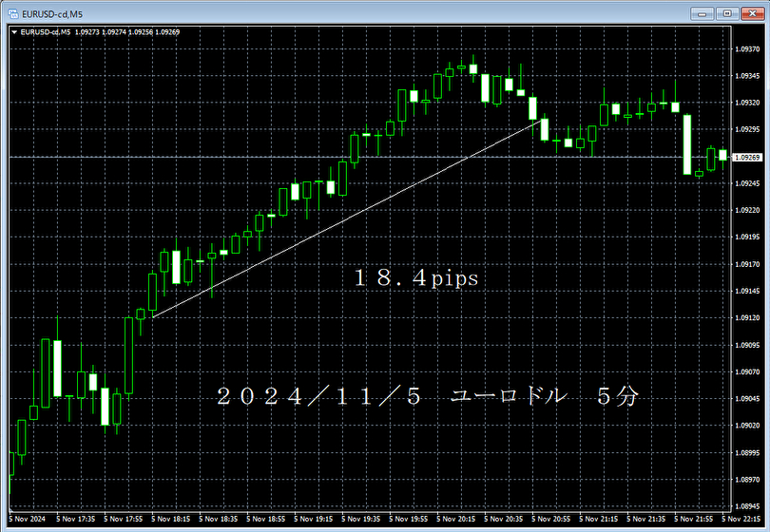Click the large bearish candle near 21:55
This screenshot has height=532, width=770.
click(685, 143)
